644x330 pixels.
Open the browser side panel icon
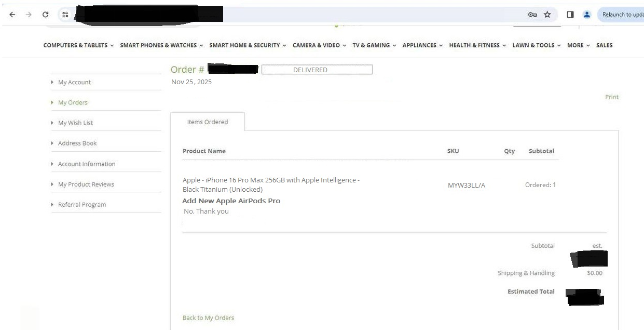tap(570, 15)
